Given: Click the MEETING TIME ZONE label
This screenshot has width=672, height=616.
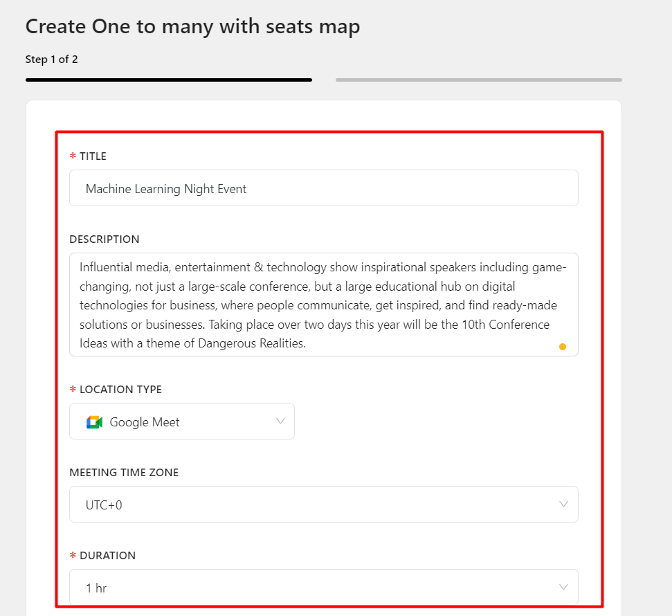Looking at the screenshot, I should pyautogui.click(x=124, y=473).
